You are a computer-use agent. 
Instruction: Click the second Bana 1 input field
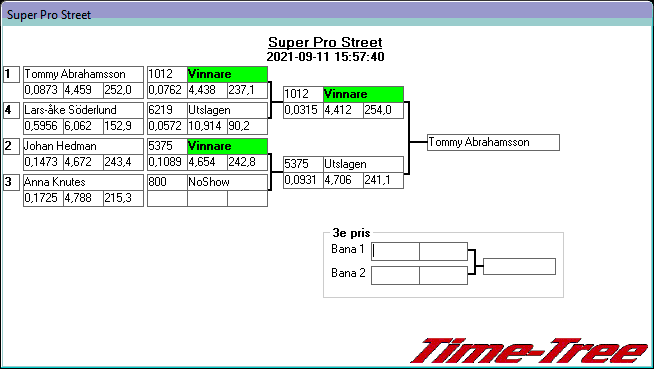click(x=443, y=251)
